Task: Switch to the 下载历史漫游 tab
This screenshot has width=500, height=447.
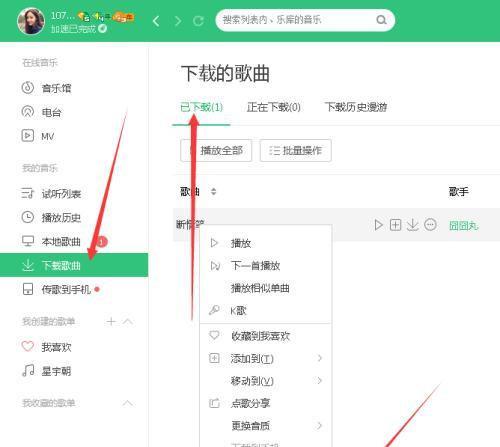Action: (356, 107)
